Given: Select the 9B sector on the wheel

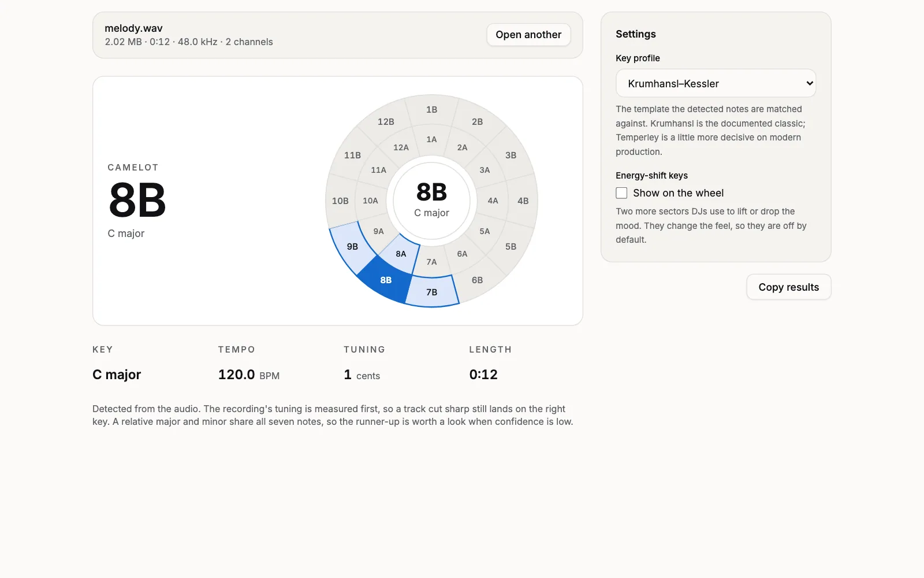Looking at the screenshot, I should click(352, 247).
